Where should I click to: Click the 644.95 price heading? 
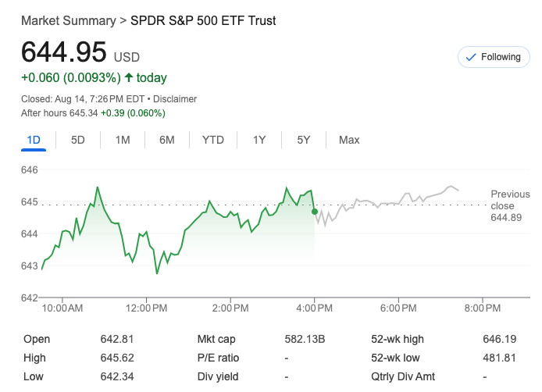coord(63,52)
